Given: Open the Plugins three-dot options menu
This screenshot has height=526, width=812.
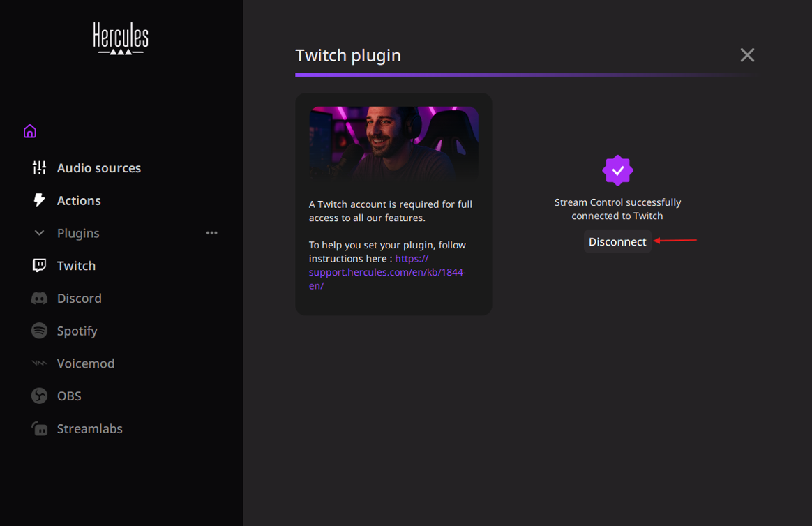Looking at the screenshot, I should [212, 233].
